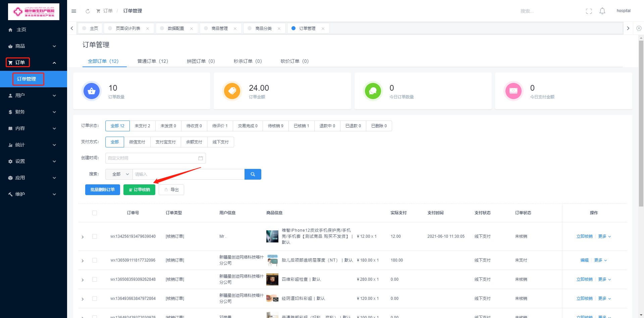Click the orange tag 订单金额 icon
Image resolution: width=644 pixels, height=318 pixels.
(232, 91)
